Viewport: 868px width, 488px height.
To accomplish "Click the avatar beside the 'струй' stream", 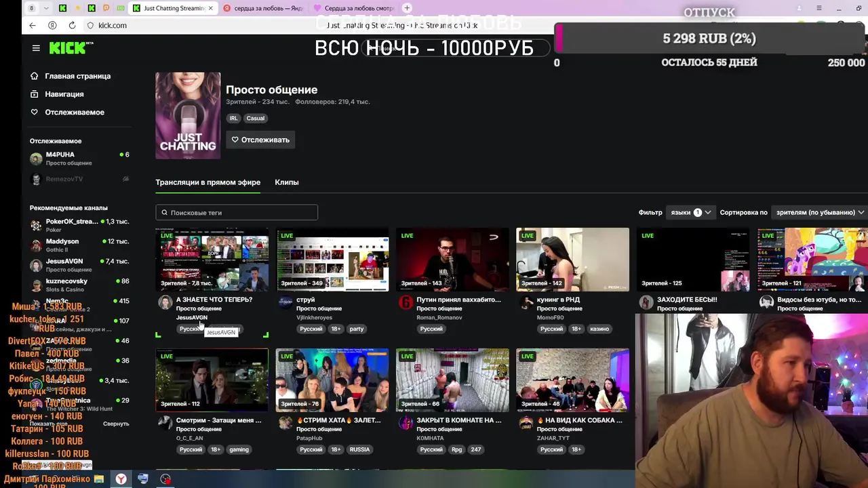I will tap(285, 302).
